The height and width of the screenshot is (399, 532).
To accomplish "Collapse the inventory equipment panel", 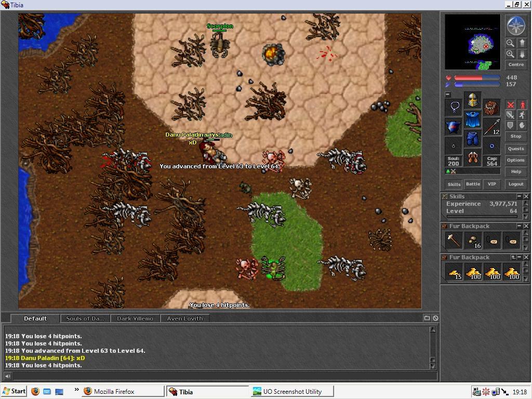I will pyautogui.click(x=448, y=95).
